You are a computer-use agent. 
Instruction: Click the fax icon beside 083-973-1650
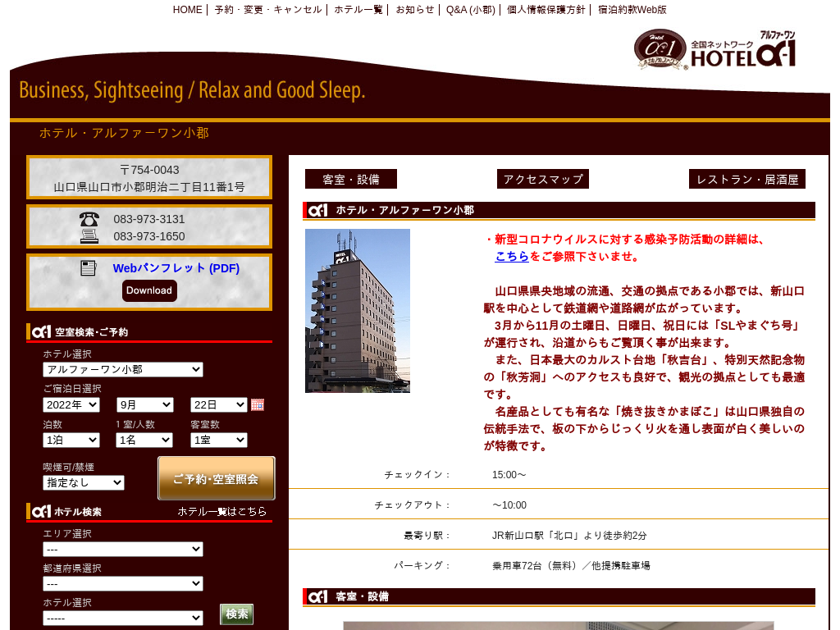(89, 235)
